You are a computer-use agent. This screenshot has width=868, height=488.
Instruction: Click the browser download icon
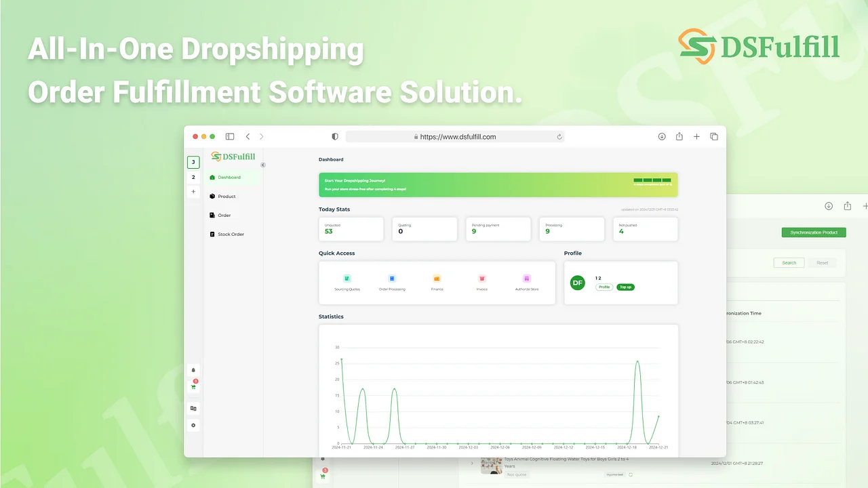pyautogui.click(x=662, y=136)
